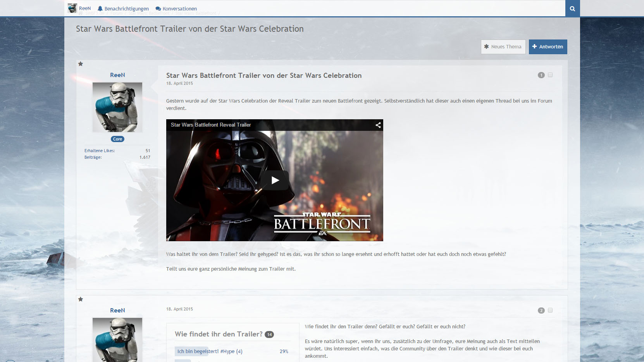Click the conversations speech bubble icon
The width and height of the screenshot is (644, 362).
158,9
